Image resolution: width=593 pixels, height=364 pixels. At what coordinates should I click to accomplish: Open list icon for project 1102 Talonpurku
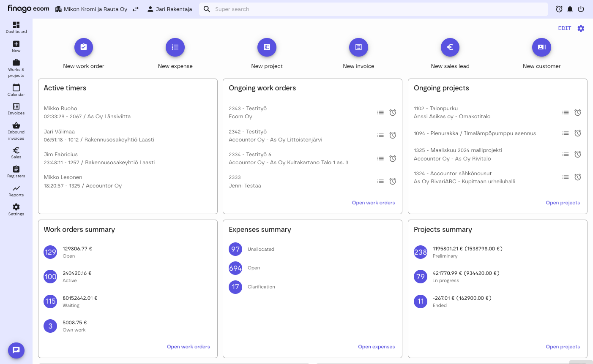pyautogui.click(x=566, y=112)
